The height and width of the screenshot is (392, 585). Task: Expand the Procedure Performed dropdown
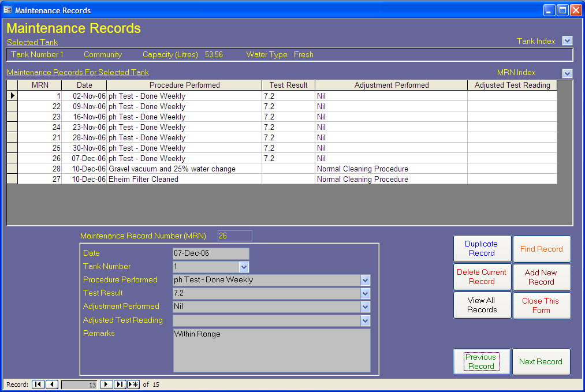365,280
